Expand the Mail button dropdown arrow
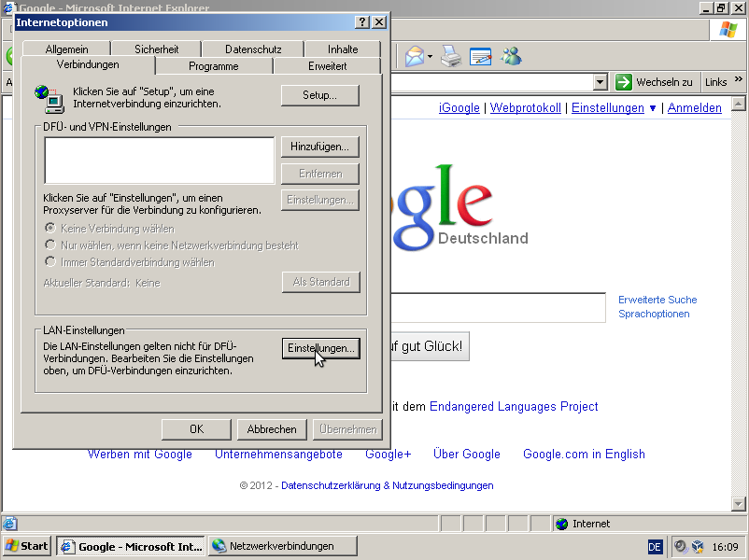 point(431,57)
